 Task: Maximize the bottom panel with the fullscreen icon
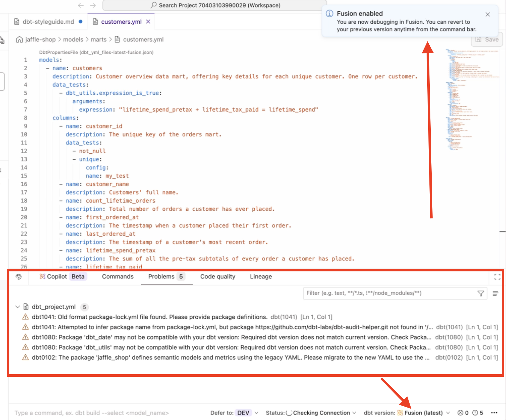pyautogui.click(x=497, y=276)
